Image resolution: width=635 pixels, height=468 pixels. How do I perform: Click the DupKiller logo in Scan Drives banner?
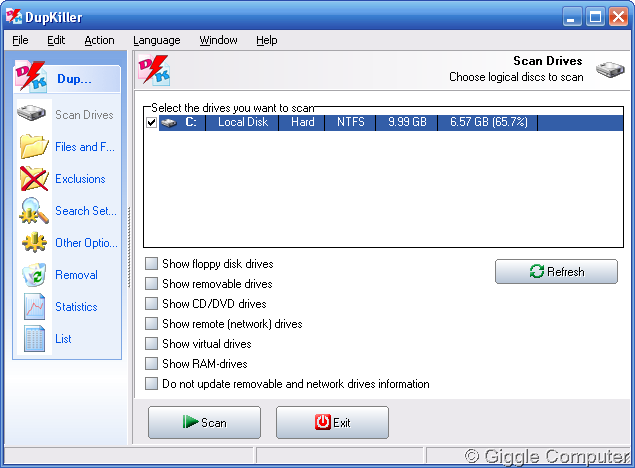click(x=154, y=70)
